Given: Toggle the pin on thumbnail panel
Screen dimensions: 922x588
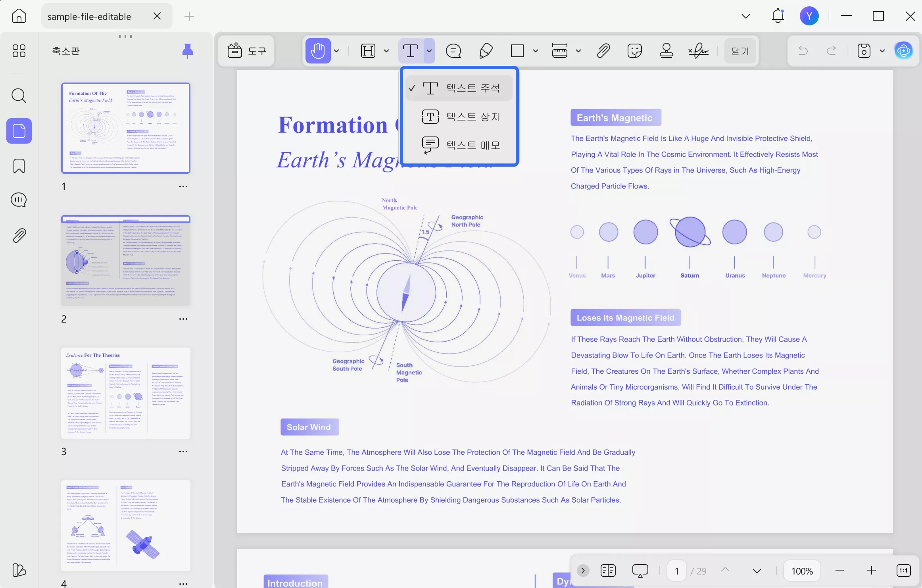Looking at the screenshot, I should point(187,51).
